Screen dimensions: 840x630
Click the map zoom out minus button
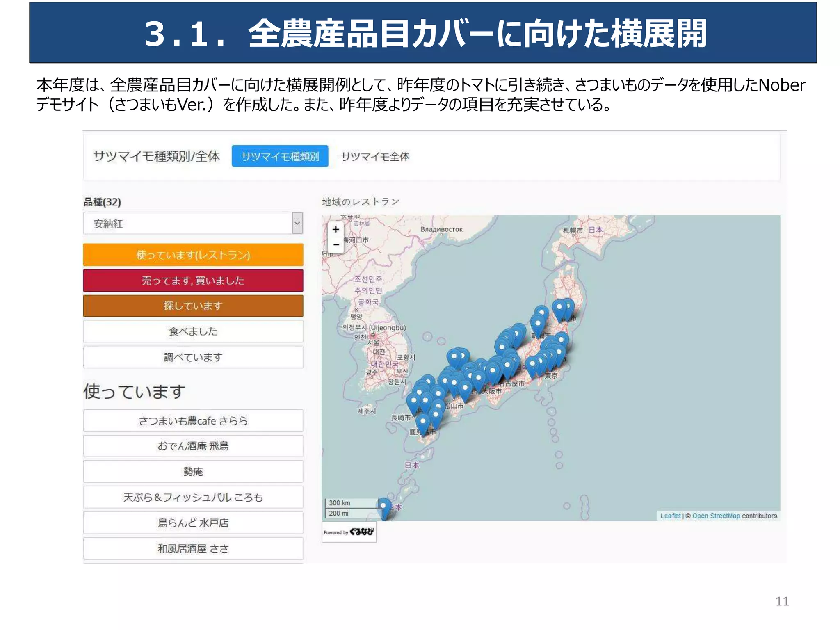(x=336, y=244)
